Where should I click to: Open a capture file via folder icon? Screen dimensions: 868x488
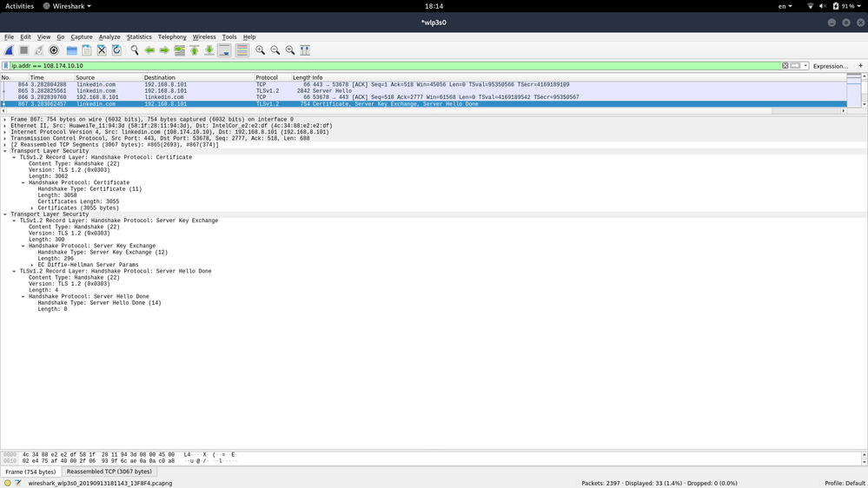pos(72,50)
